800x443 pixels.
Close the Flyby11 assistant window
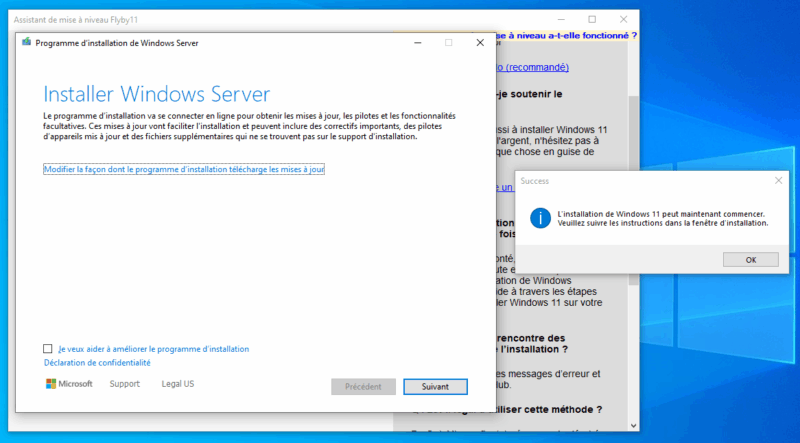point(623,19)
